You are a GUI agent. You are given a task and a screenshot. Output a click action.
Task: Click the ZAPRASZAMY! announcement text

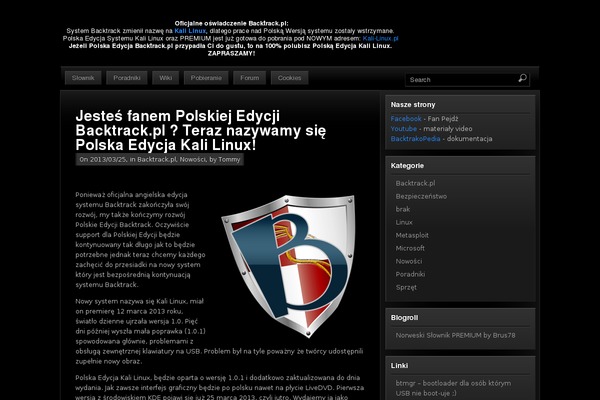(231, 53)
